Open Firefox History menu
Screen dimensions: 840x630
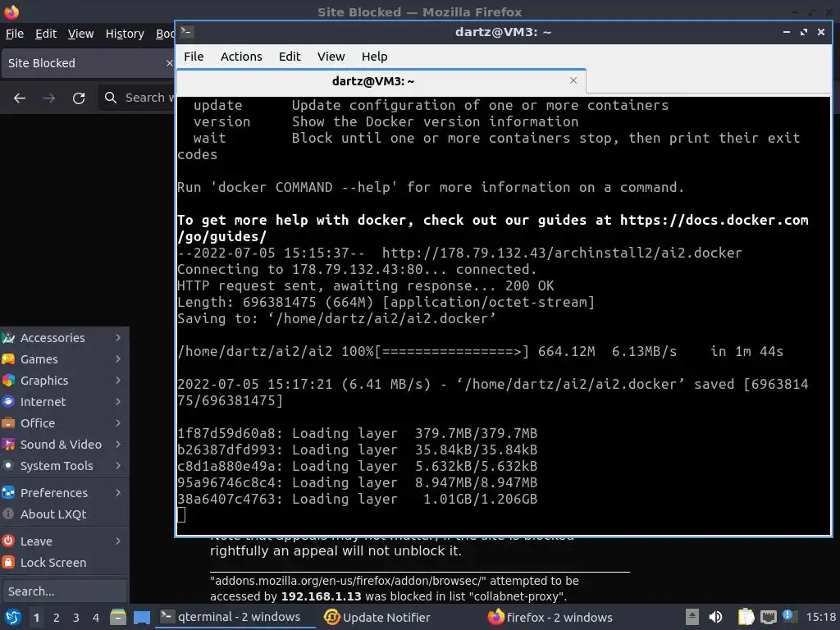[x=125, y=34]
